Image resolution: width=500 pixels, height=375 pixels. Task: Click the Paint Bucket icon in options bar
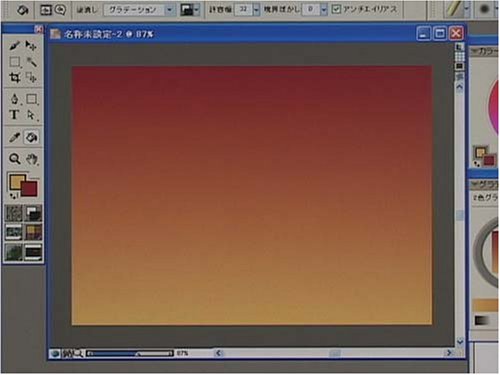tap(22, 10)
